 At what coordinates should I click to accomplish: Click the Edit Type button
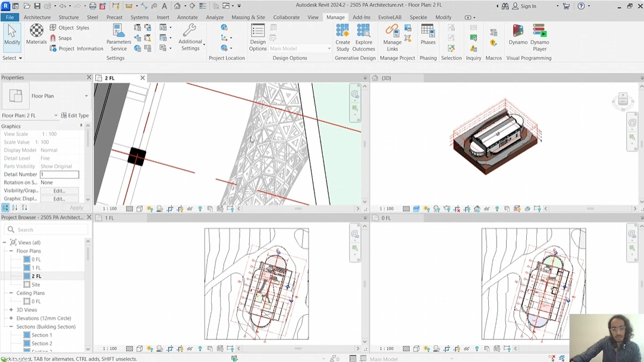tap(75, 115)
